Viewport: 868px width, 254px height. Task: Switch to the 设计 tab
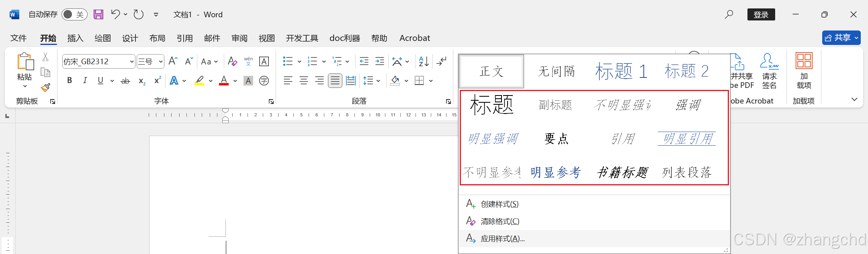(130, 38)
